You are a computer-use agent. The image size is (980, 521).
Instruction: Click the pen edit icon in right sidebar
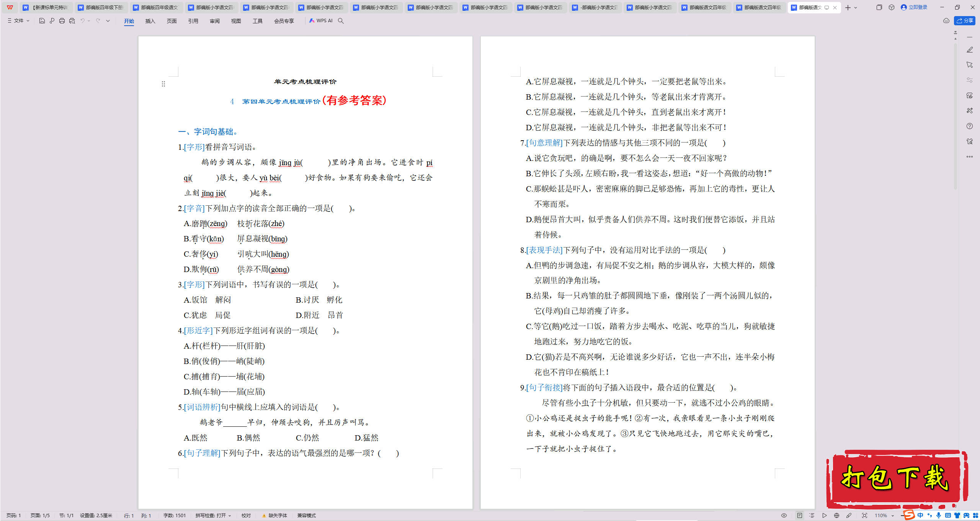click(970, 50)
